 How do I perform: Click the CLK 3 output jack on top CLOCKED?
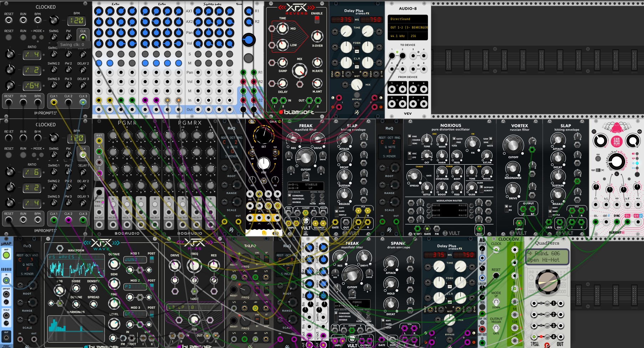[83, 103]
